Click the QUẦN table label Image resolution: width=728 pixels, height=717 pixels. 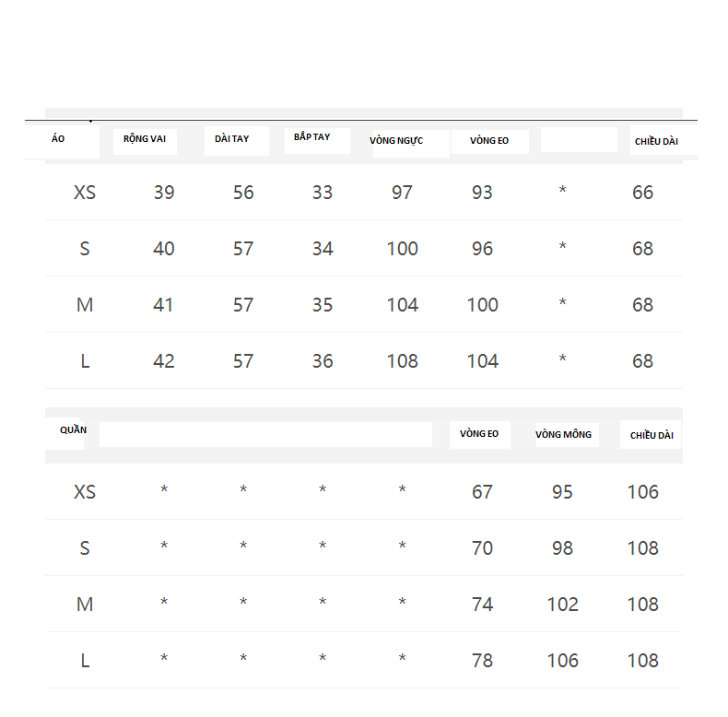(x=73, y=430)
